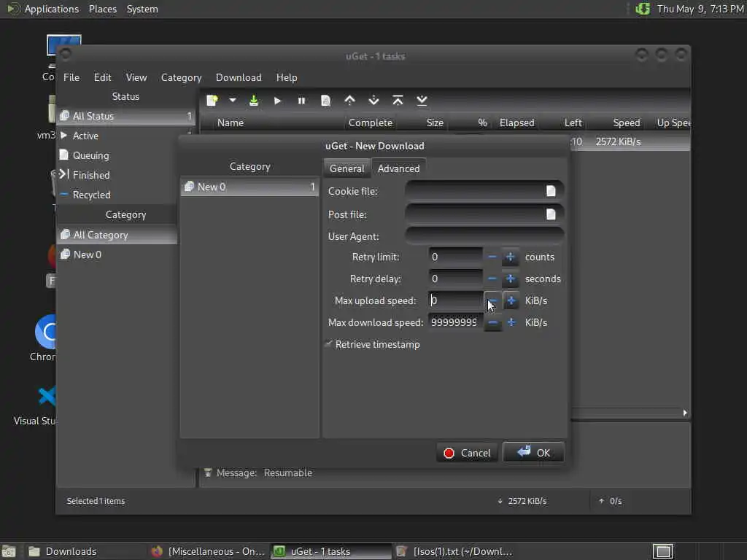Image resolution: width=747 pixels, height=560 pixels.
Task: Open the Edit menu
Action: point(102,77)
